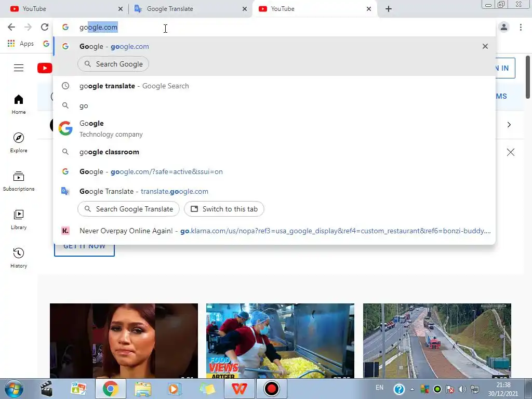Open the media player icon in taskbar
This screenshot has height=399, width=532.
(175, 389)
